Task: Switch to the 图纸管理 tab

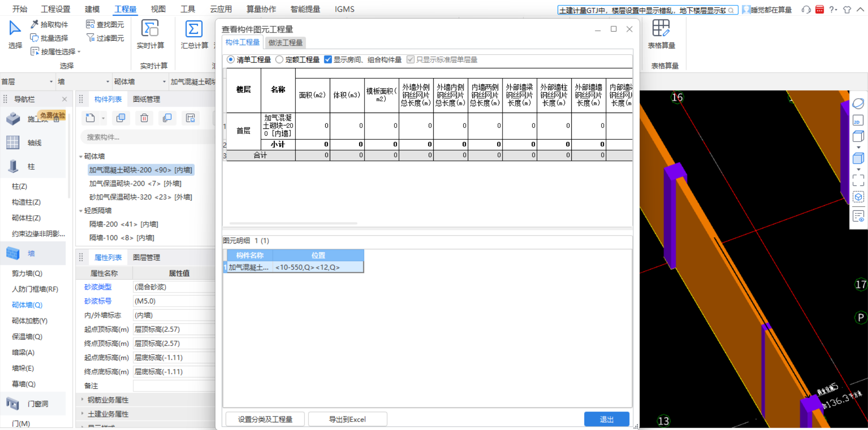Action: point(147,99)
